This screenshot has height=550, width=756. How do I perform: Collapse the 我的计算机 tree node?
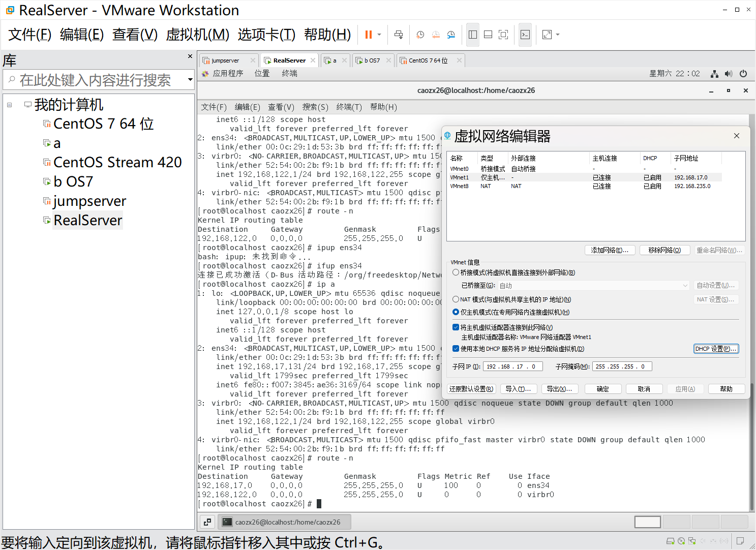pos(10,105)
